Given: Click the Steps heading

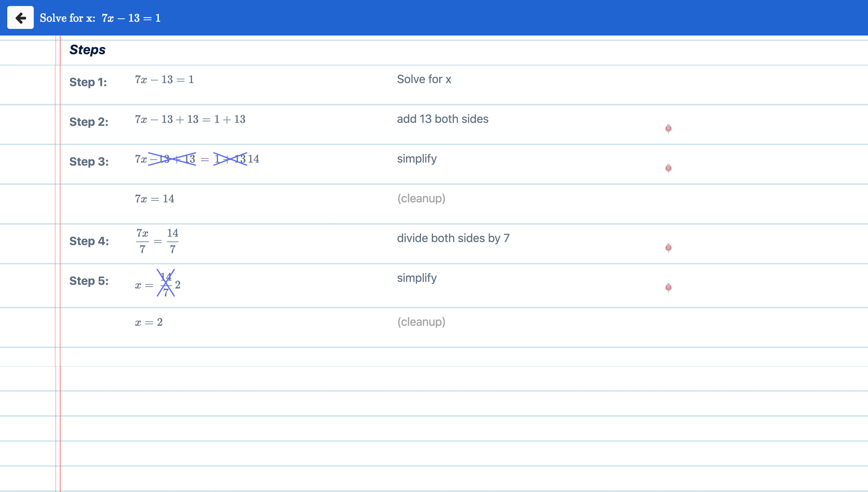Looking at the screenshot, I should 87,50.
